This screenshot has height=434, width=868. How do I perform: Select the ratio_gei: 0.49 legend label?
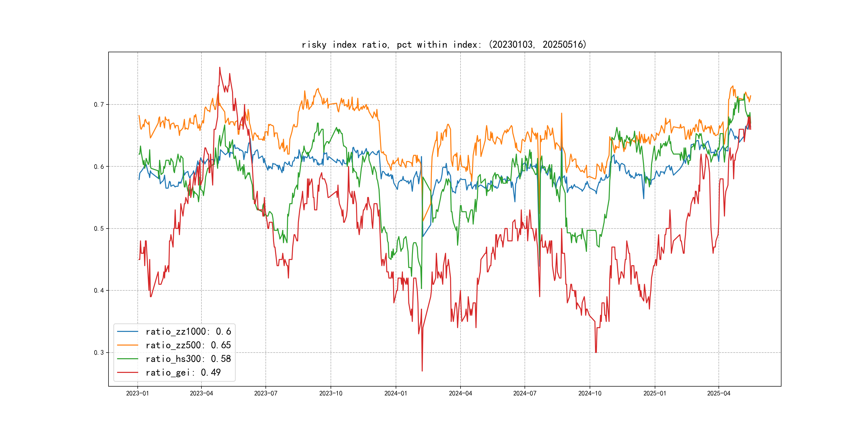coord(183,372)
